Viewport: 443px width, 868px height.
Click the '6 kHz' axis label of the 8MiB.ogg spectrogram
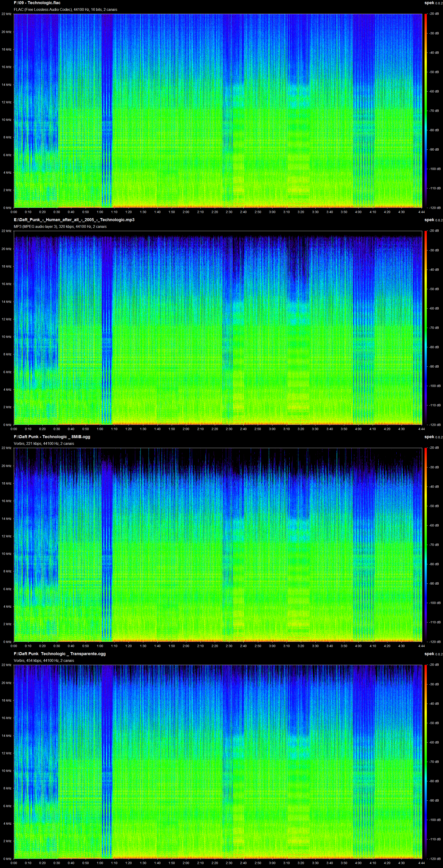click(x=7, y=589)
